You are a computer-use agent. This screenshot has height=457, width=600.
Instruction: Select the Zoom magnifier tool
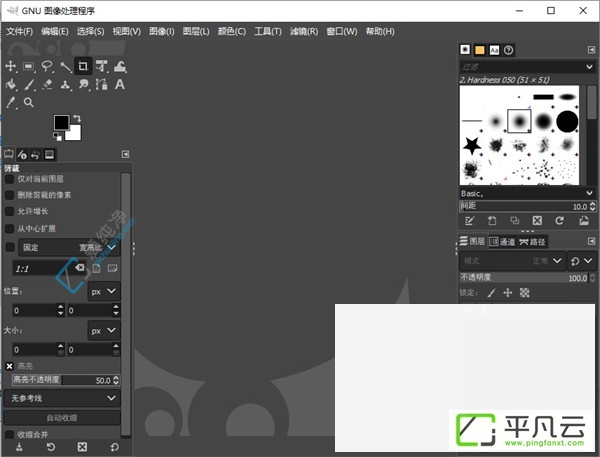tap(29, 102)
